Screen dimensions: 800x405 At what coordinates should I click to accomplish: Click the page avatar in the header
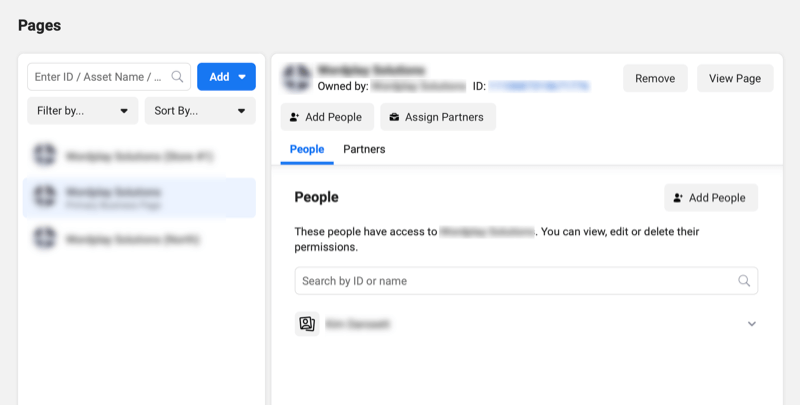click(295, 78)
